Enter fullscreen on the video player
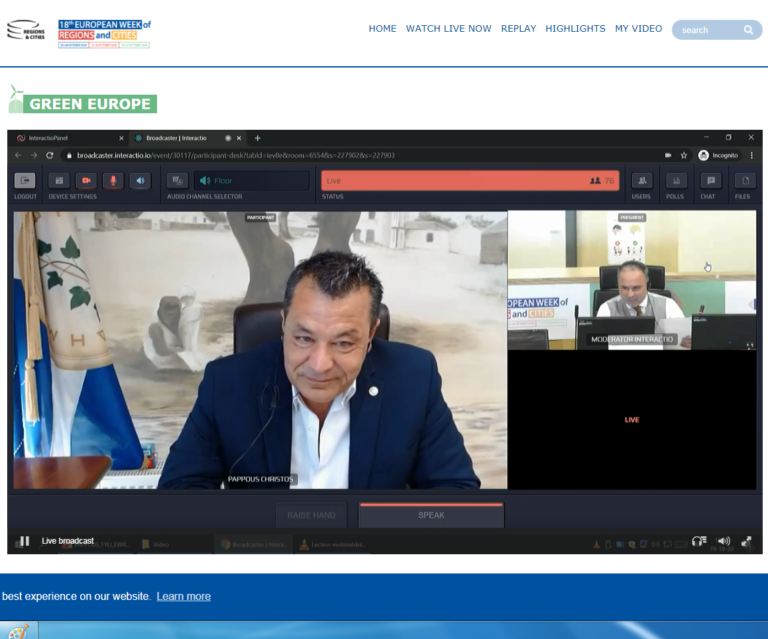The width and height of the screenshot is (768, 639). click(x=748, y=541)
